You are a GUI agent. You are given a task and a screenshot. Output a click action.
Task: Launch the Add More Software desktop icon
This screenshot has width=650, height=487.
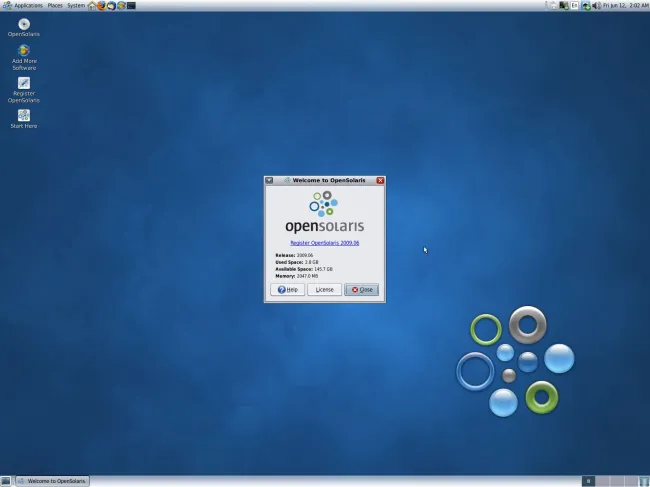24,51
